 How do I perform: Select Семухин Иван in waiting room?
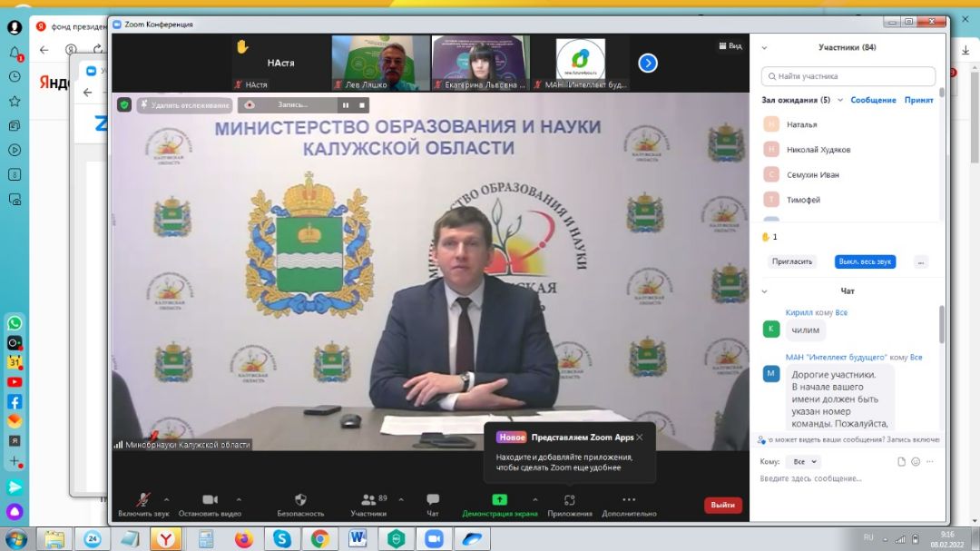[849, 174]
